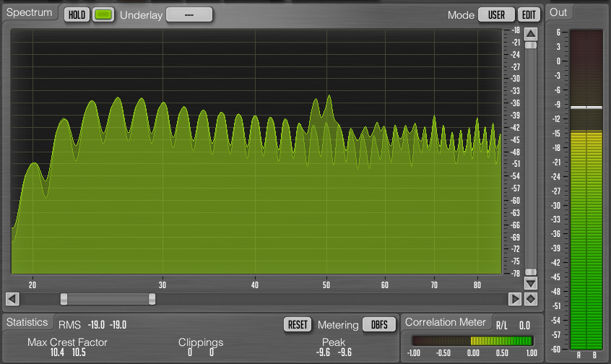Open the Mode USER preset dropdown
Screen dimensions: 611x364
click(x=496, y=14)
